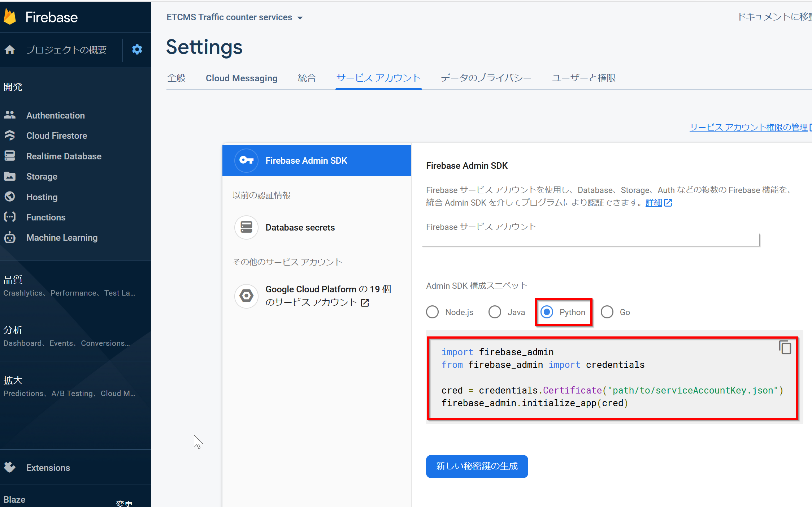Click the key icon for Firebase Admin SDK
This screenshot has height=507, width=812.
246,160
